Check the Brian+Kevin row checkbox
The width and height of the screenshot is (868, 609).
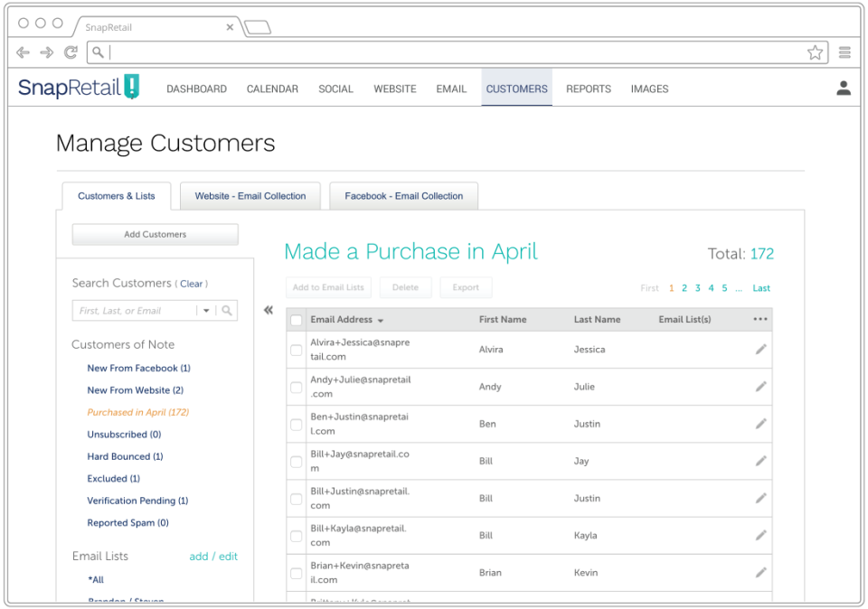pyautogui.click(x=297, y=573)
